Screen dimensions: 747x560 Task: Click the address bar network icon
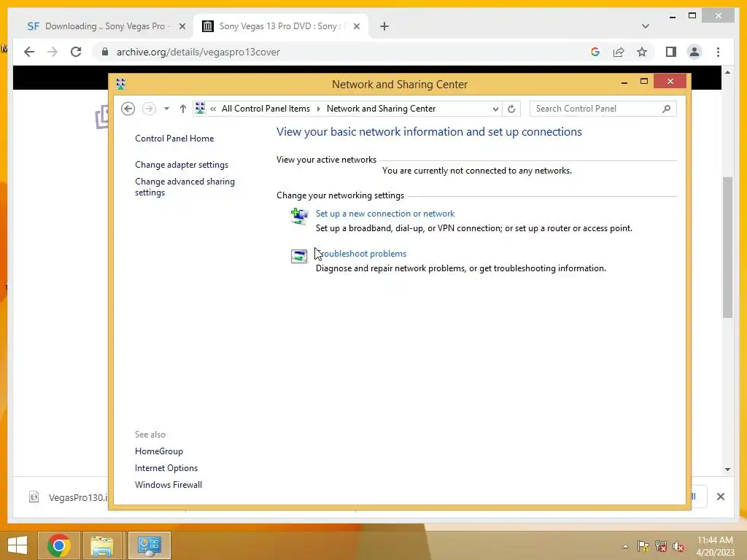point(201,109)
